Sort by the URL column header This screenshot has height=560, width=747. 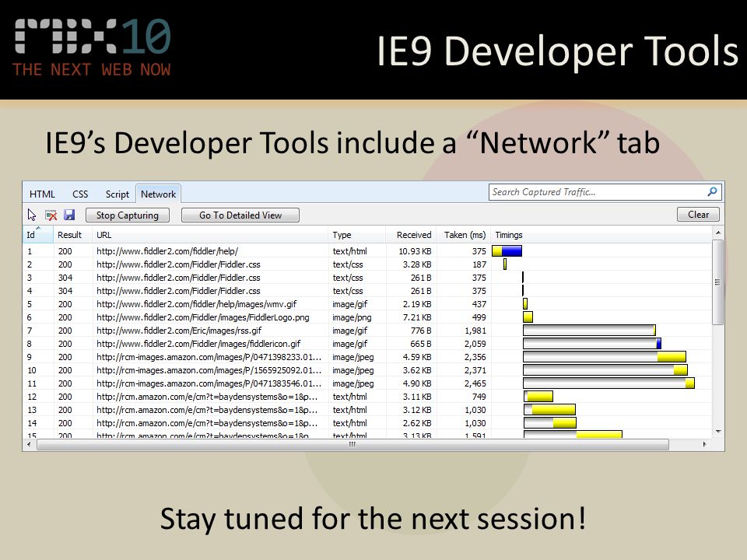(x=210, y=235)
